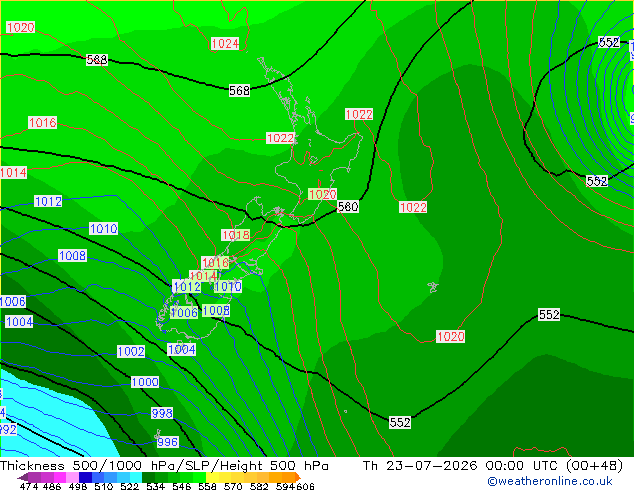Click the legend value '582'
The image size is (634, 490).
point(259,486)
